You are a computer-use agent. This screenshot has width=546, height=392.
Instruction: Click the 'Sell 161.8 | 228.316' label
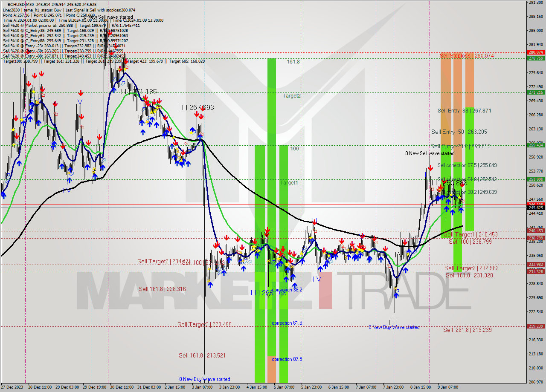point(162,289)
